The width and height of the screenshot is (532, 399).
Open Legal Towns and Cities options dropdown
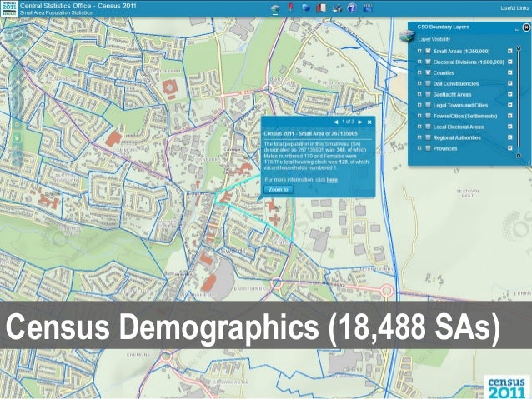click(510, 105)
